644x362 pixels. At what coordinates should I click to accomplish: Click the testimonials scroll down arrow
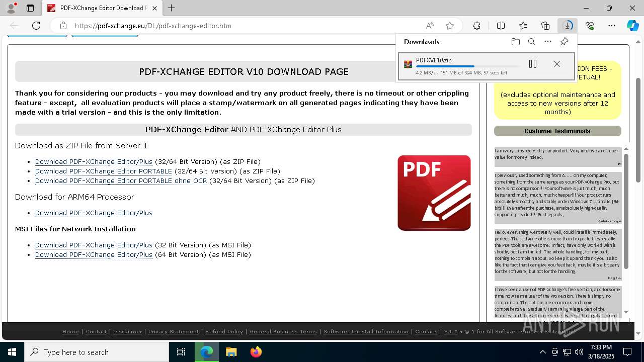[626, 312]
